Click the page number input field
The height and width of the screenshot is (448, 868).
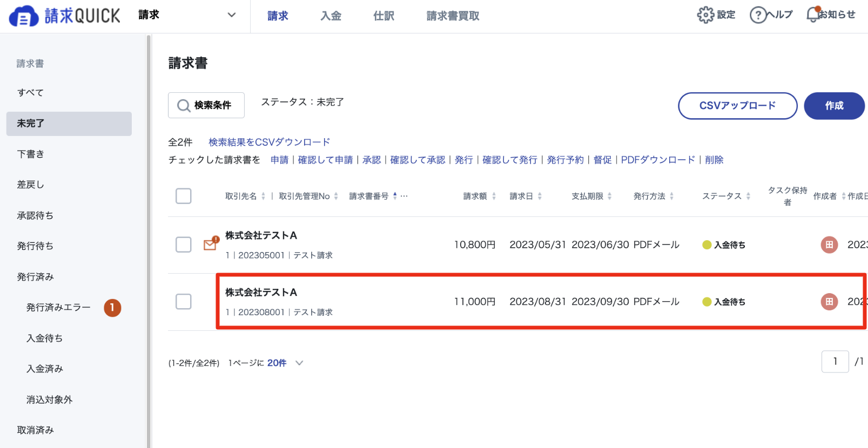coord(835,362)
